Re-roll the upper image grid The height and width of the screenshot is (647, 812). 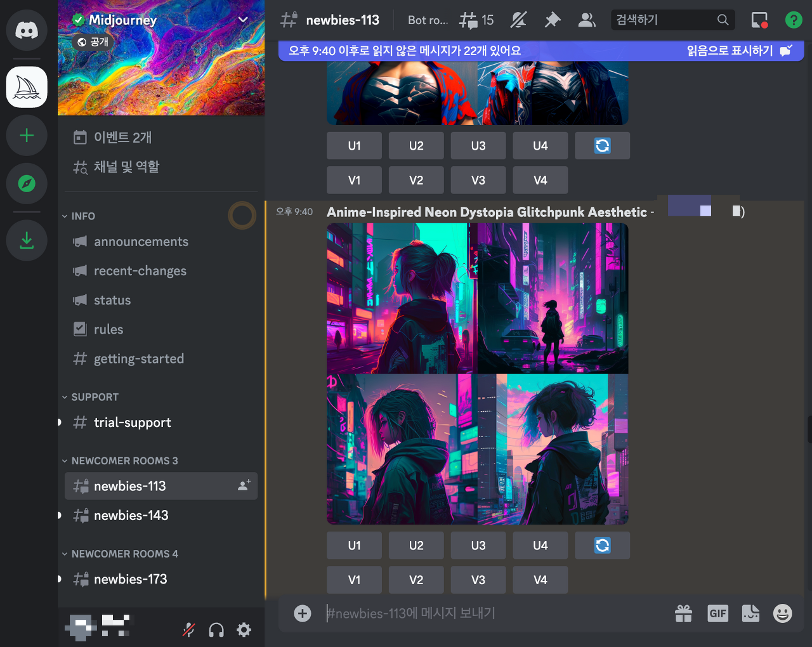click(603, 146)
